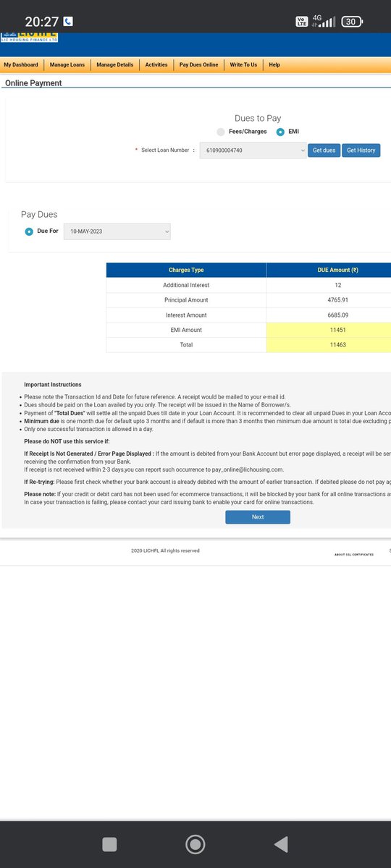The width and height of the screenshot is (391, 868).
Task: Tap the battery indicator showing 30
Action: click(x=350, y=22)
